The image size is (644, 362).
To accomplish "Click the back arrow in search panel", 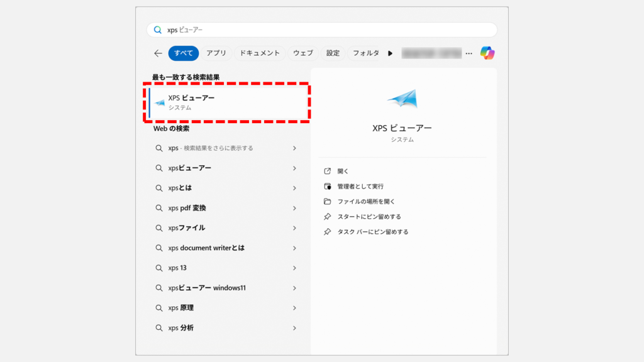I will tap(158, 53).
